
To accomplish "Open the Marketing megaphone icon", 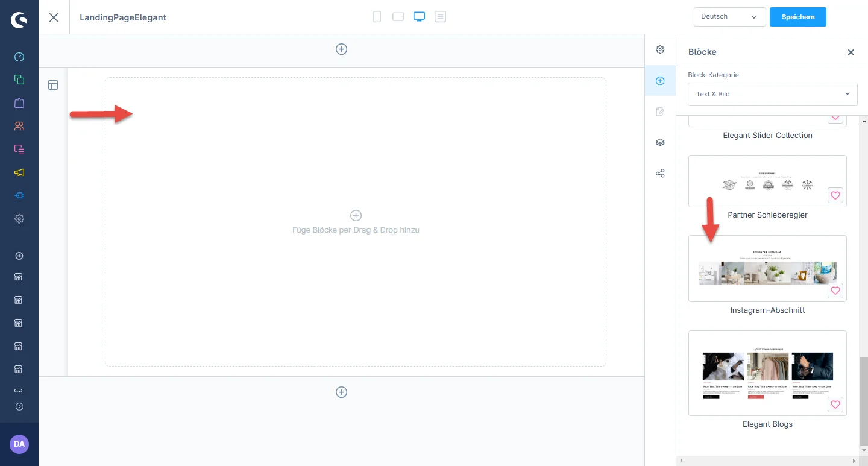I will [19, 172].
